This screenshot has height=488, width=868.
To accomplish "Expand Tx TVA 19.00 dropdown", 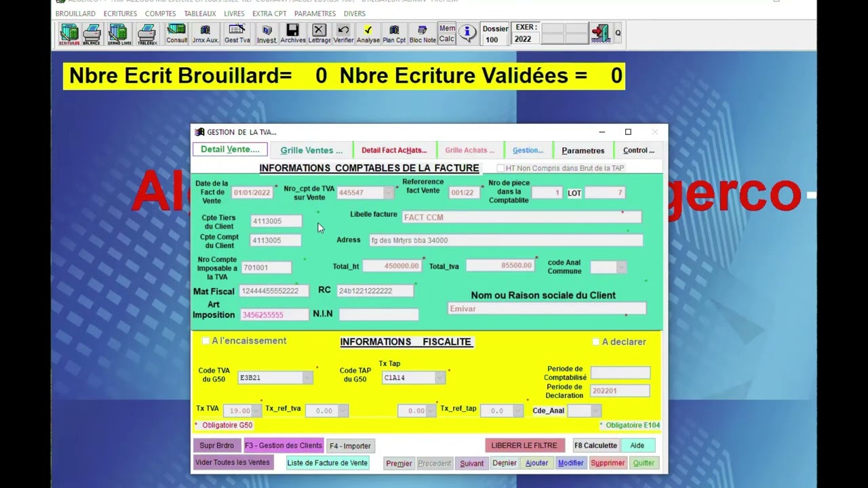I will [256, 411].
